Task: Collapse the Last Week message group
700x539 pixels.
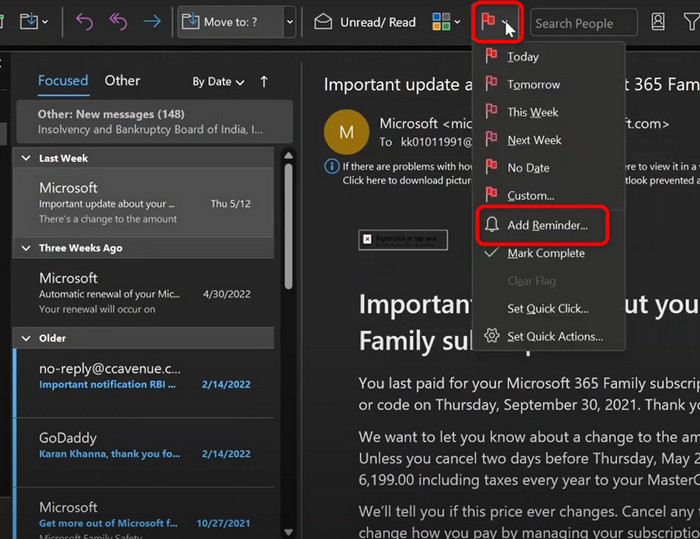Action: pos(27,158)
